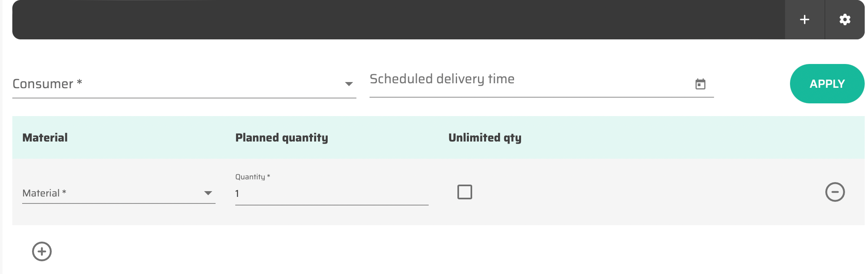The width and height of the screenshot is (868, 274).
Task: Click the 'Material *' placeholder in the row
Action: pyautogui.click(x=44, y=193)
